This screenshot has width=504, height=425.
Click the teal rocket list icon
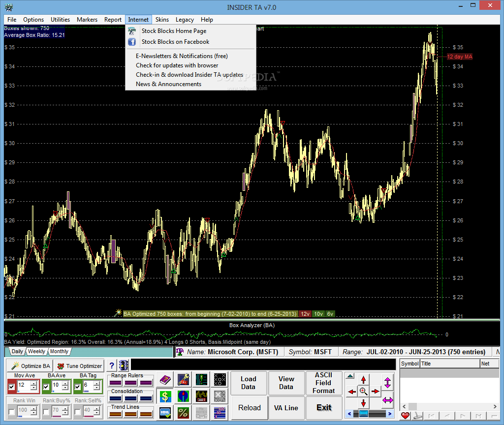pyautogui.click(x=201, y=380)
